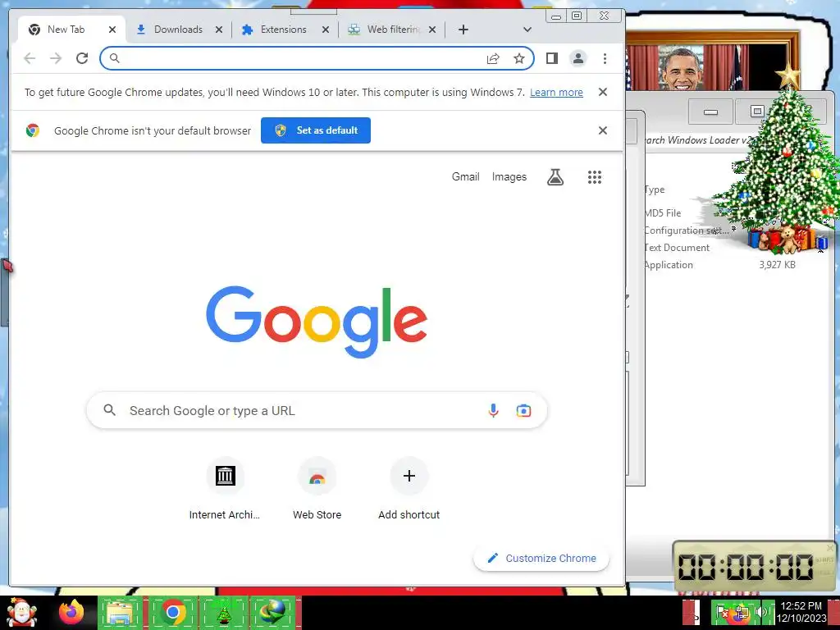
Task: Launch Firefox from the taskbar
Action: 71,612
